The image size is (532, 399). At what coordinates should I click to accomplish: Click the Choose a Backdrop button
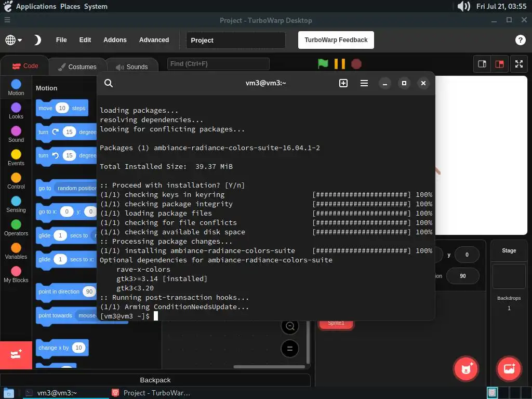click(x=509, y=369)
